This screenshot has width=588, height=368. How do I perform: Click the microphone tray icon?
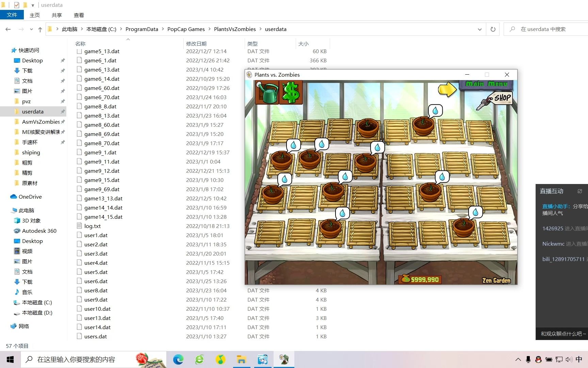(528, 359)
